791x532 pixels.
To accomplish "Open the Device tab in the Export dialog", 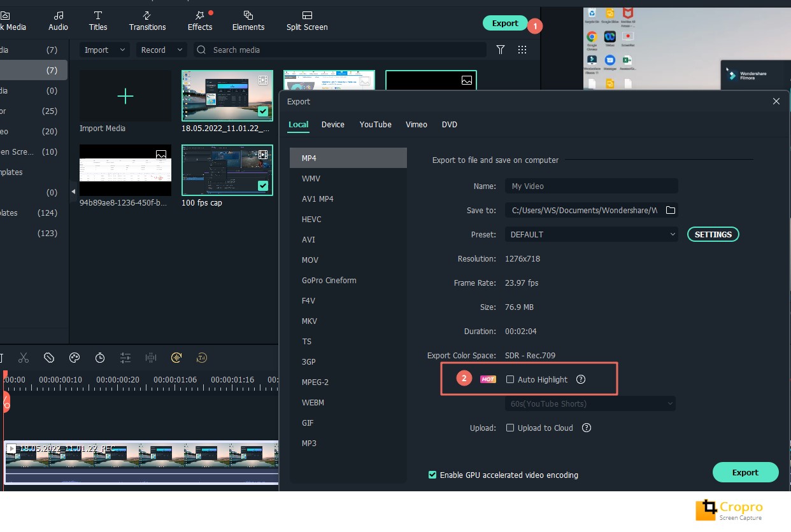I will [x=332, y=124].
